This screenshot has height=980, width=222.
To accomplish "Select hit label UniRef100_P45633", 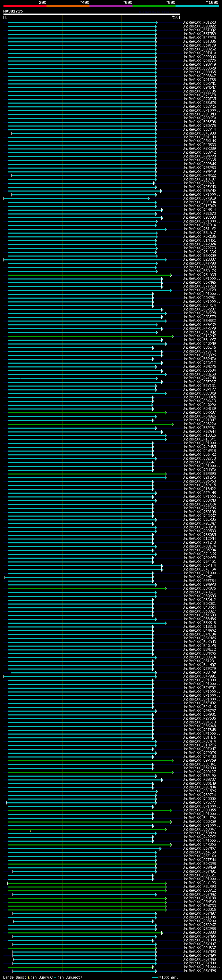I will pos(199,145).
